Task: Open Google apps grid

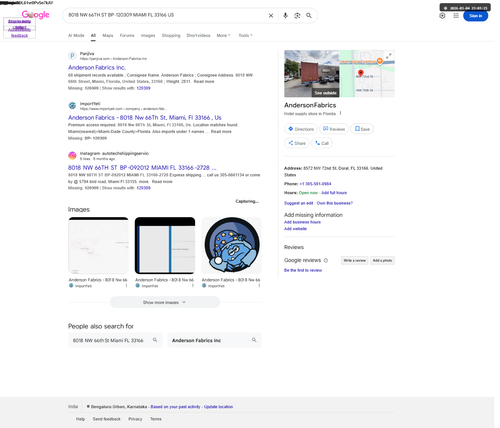Action: 456,16
